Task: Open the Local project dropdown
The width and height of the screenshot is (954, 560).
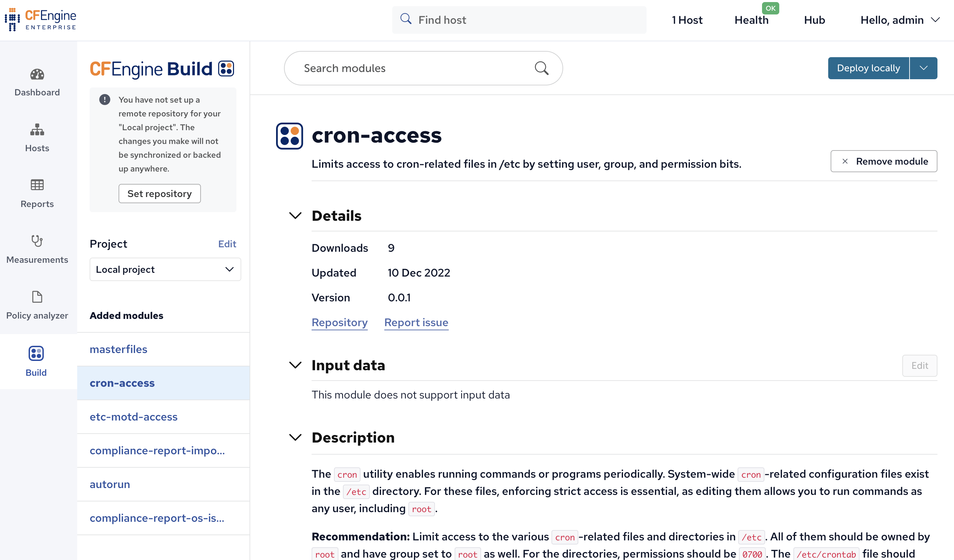Action: (165, 269)
